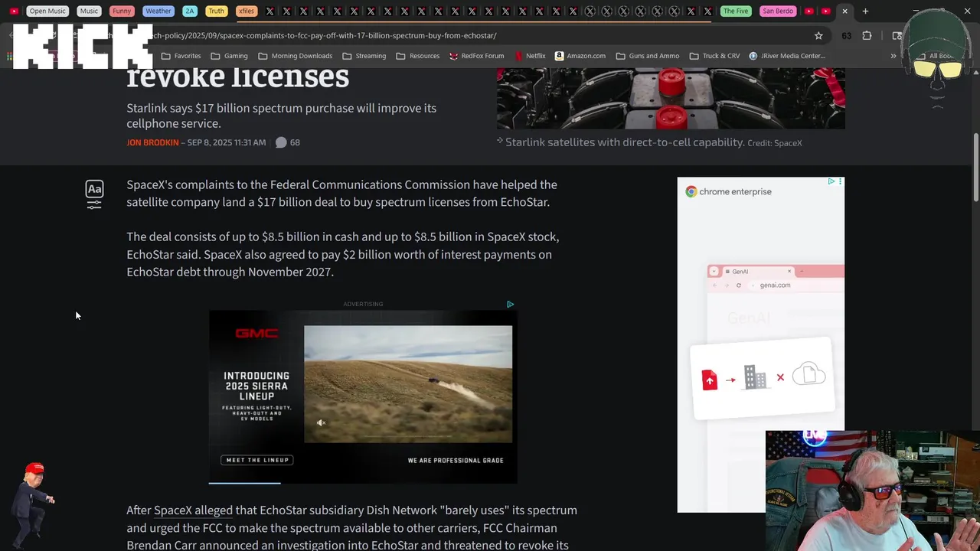Click the GMC ad progress bar
This screenshot has width=980, height=551.
363,483
